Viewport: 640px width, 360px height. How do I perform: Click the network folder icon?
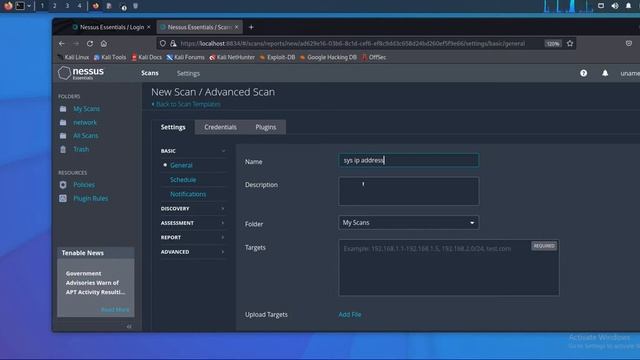tap(63, 122)
